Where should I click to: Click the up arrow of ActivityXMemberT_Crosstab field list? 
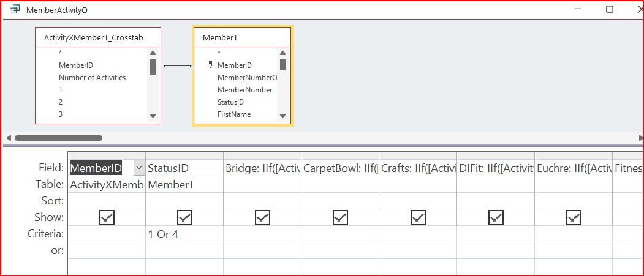click(x=153, y=53)
